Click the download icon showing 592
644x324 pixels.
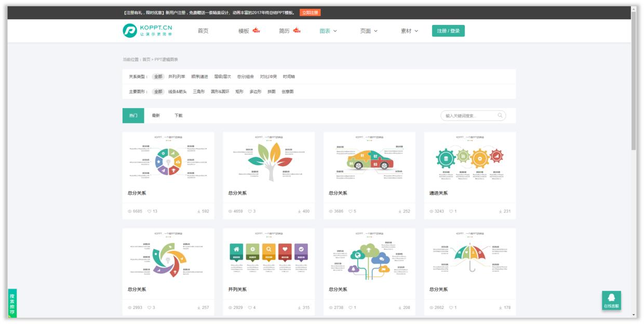(x=199, y=211)
